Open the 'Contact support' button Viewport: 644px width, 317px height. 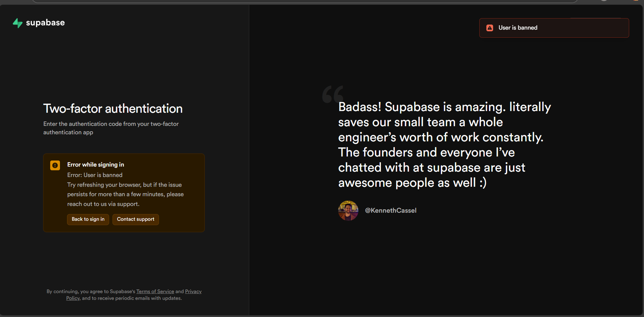(135, 219)
